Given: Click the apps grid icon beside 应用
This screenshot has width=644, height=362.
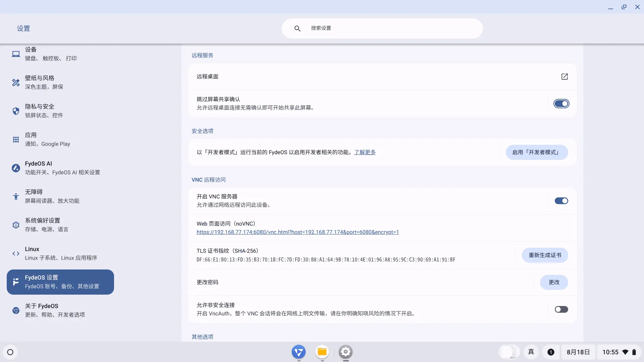Looking at the screenshot, I should (16, 139).
